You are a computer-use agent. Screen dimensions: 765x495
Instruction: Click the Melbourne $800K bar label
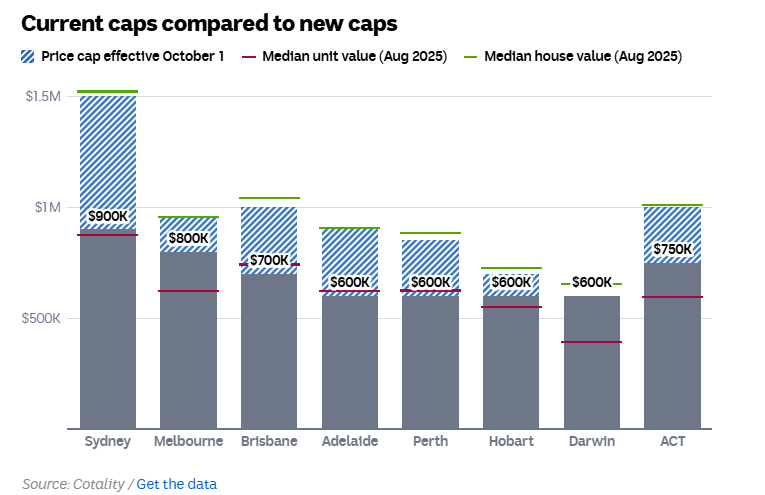coord(189,238)
